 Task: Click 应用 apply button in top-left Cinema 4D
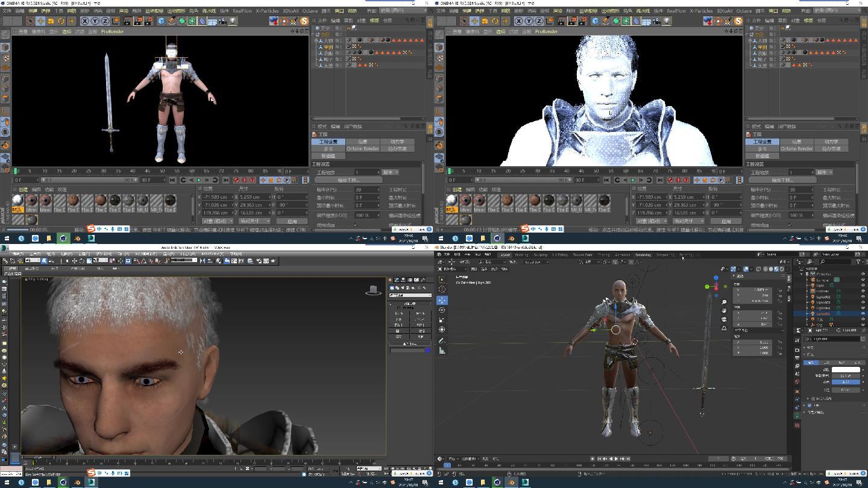292,221
